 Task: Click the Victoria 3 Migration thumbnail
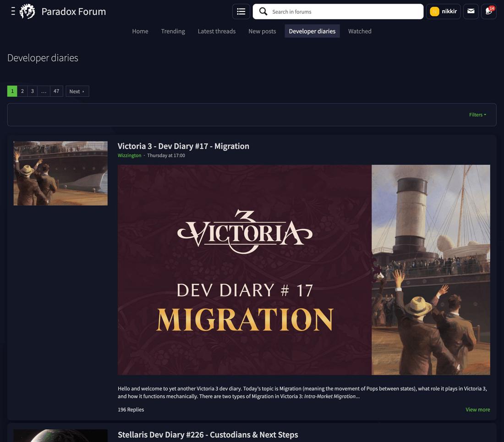pos(60,173)
